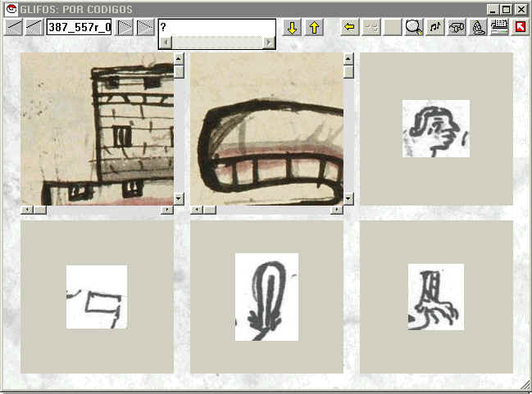Click the keyboard icon in toolbar
Image resolution: width=532 pixels, height=394 pixels.
coord(499,27)
